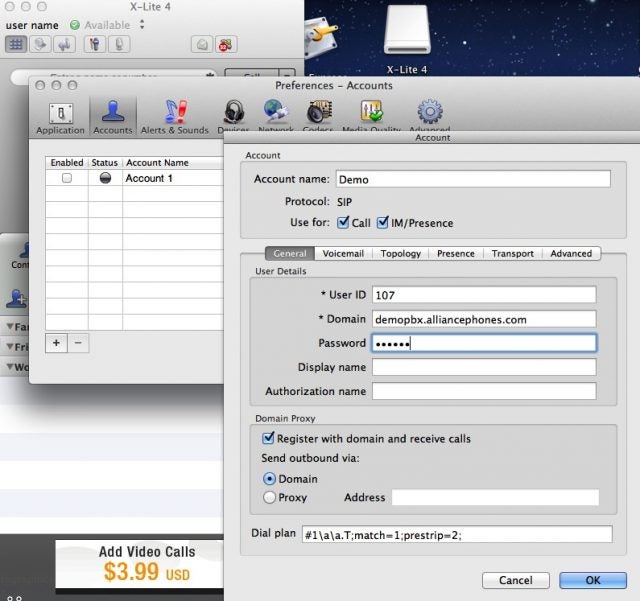
Task: Click the OK button
Action: [593, 580]
